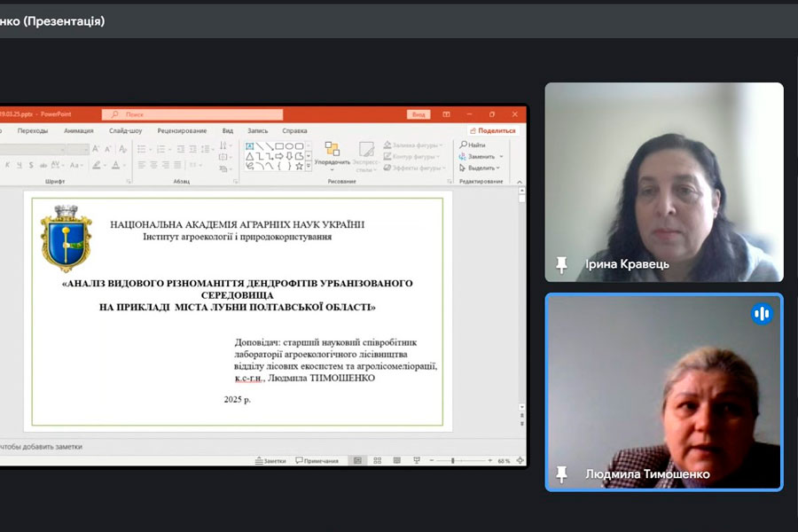798x532 pixels.
Task: Open the change case Aa dropdown
Action: [x=76, y=165]
